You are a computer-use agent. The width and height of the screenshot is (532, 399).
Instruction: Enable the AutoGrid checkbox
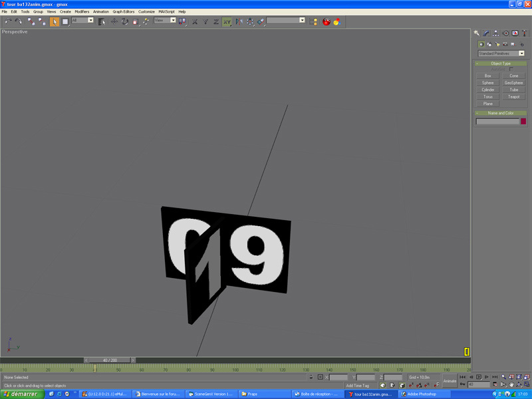[x=511, y=69]
